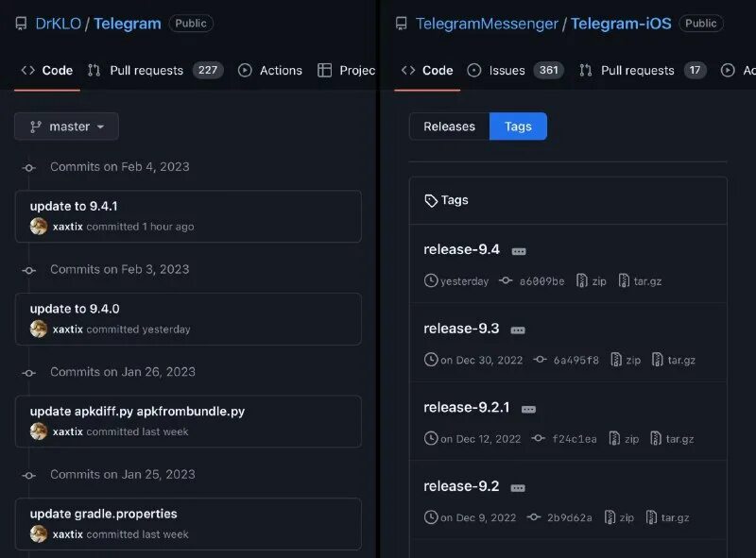The width and height of the screenshot is (756, 558).
Task: Open the release-9.4 tag
Action: 461,249
